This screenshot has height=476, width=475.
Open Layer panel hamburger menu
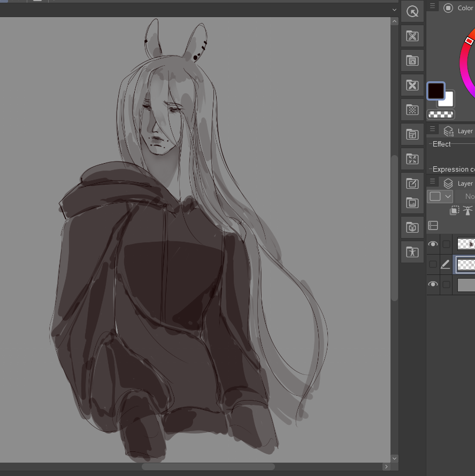tap(433, 181)
